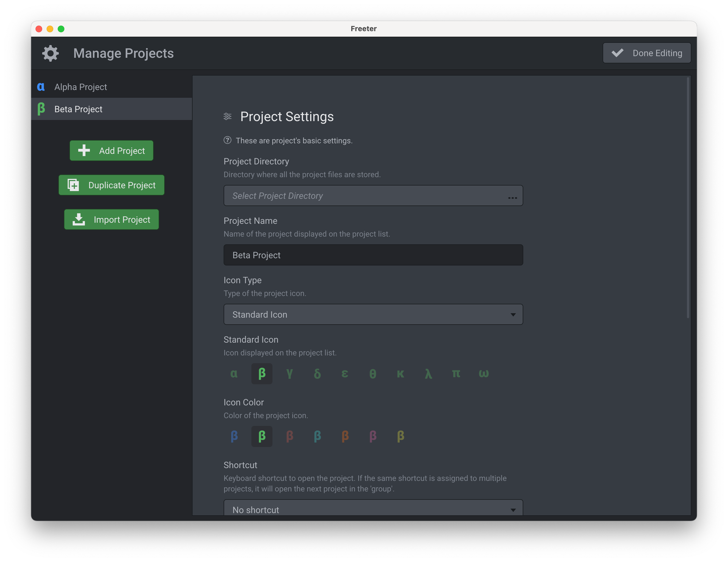The image size is (728, 562).
Task: Choose the blue icon color swatch
Action: pyautogui.click(x=234, y=436)
